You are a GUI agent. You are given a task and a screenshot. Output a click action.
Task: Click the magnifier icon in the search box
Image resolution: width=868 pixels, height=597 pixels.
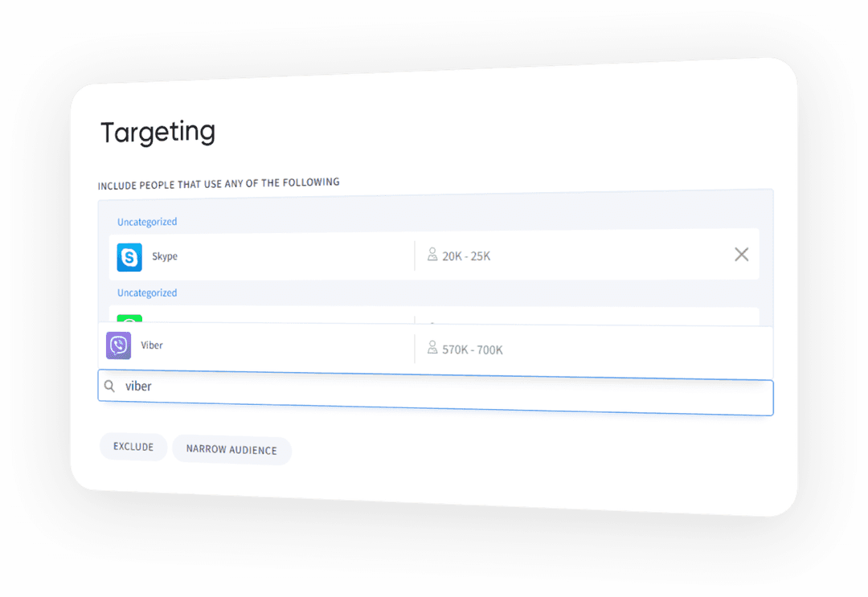point(109,386)
